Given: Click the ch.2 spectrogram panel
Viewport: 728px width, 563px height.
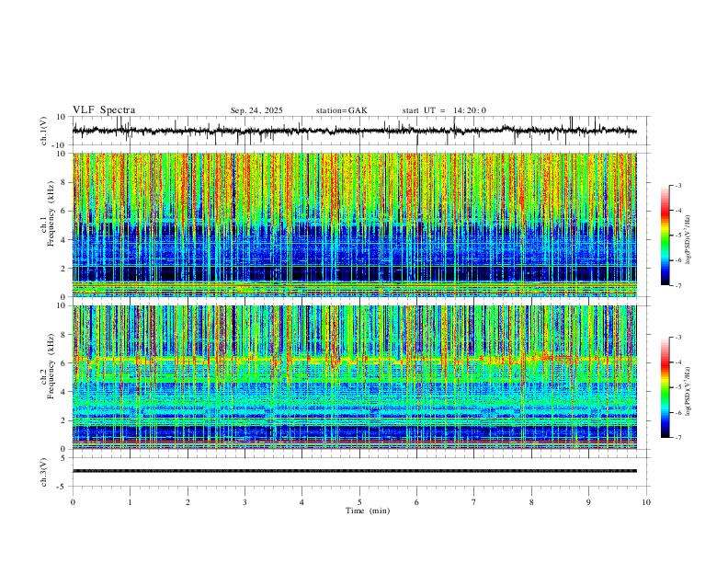Looking at the screenshot, I should pyautogui.click(x=355, y=377).
